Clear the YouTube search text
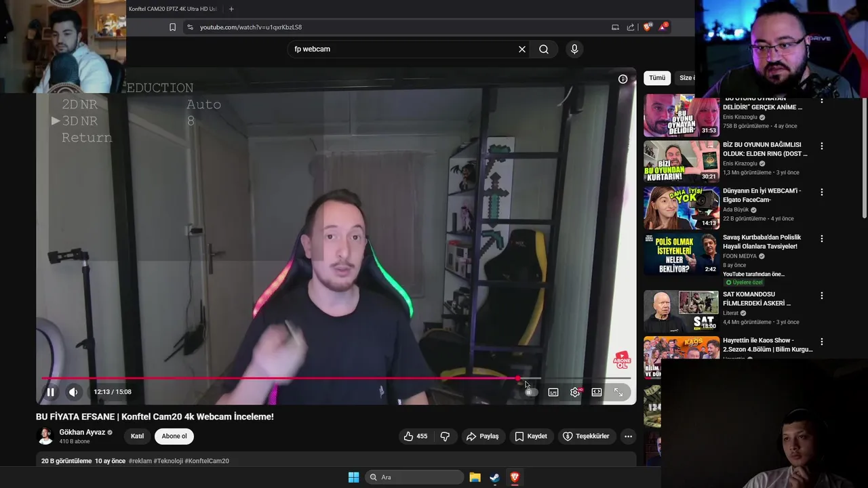868x488 pixels. [522, 49]
